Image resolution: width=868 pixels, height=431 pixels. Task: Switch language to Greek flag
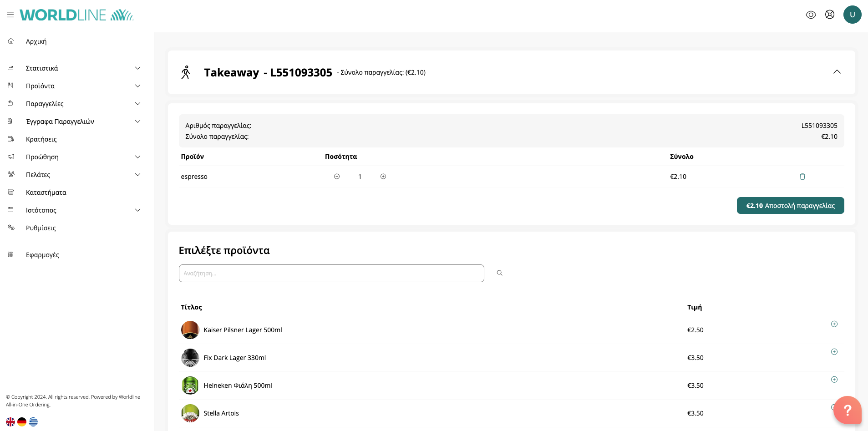point(33,422)
